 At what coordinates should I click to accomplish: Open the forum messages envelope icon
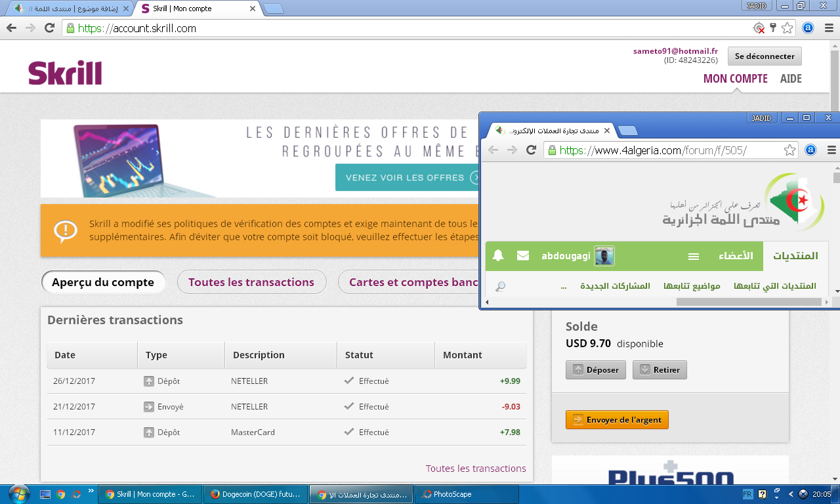click(x=523, y=256)
